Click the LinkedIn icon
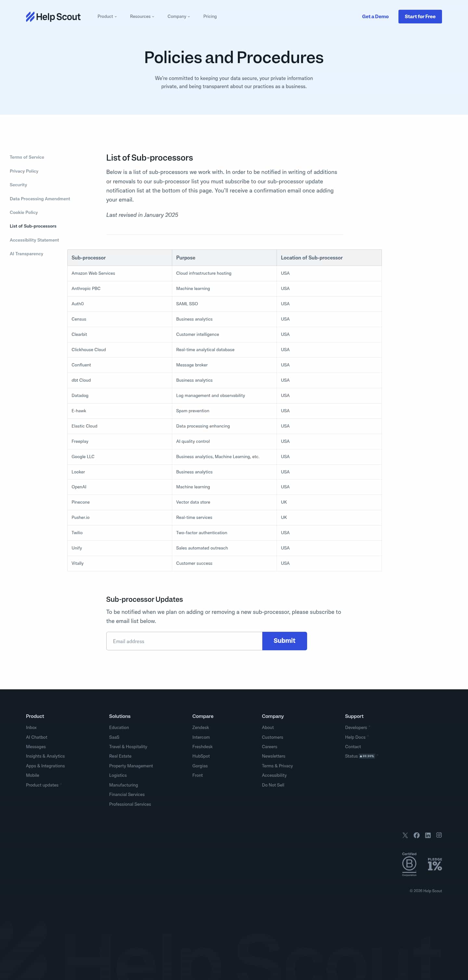Image resolution: width=468 pixels, height=980 pixels. pyautogui.click(x=428, y=835)
